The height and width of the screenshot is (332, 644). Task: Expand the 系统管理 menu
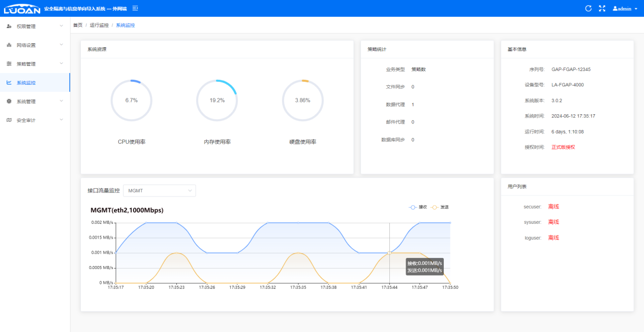click(35, 101)
